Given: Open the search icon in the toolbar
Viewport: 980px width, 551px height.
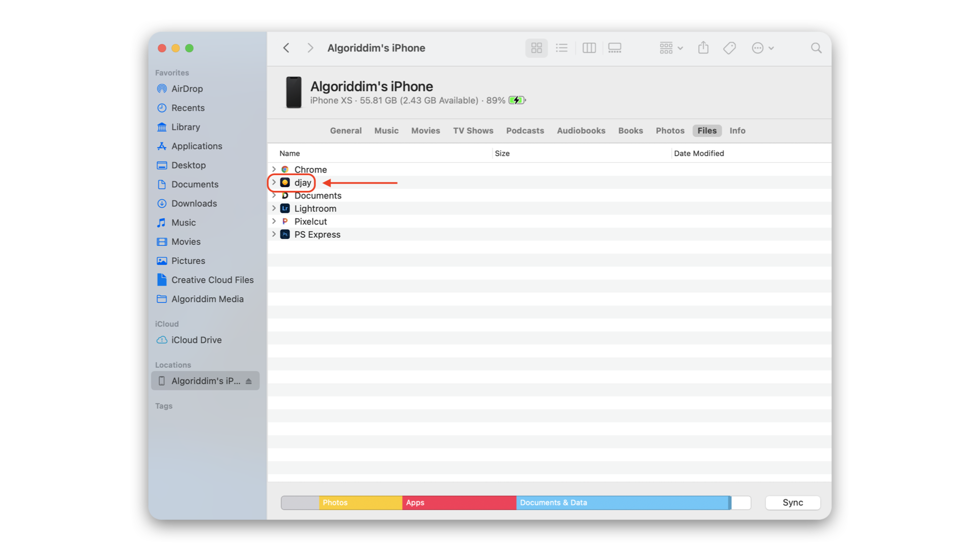Looking at the screenshot, I should 816,47.
